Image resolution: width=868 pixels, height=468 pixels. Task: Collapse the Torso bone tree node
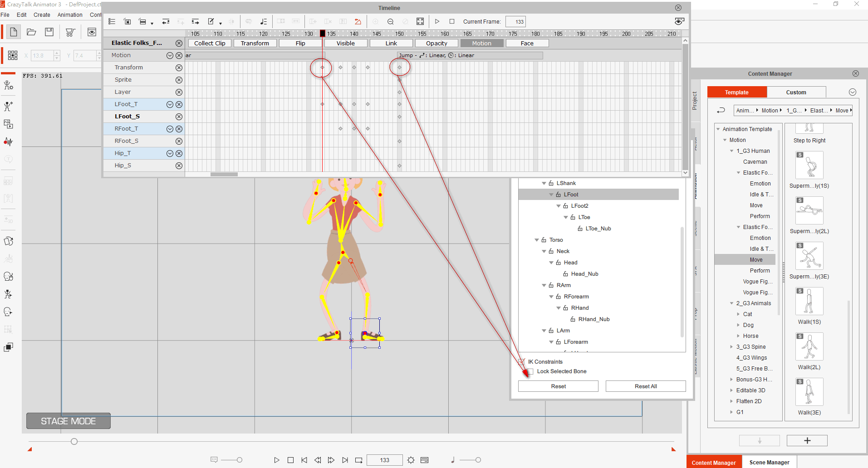536,240
